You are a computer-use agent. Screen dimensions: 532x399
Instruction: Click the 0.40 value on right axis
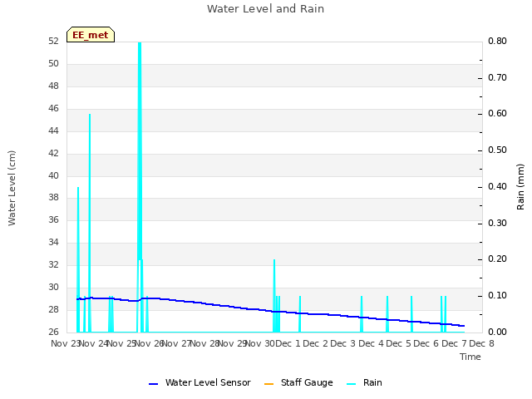pos(497,186)
